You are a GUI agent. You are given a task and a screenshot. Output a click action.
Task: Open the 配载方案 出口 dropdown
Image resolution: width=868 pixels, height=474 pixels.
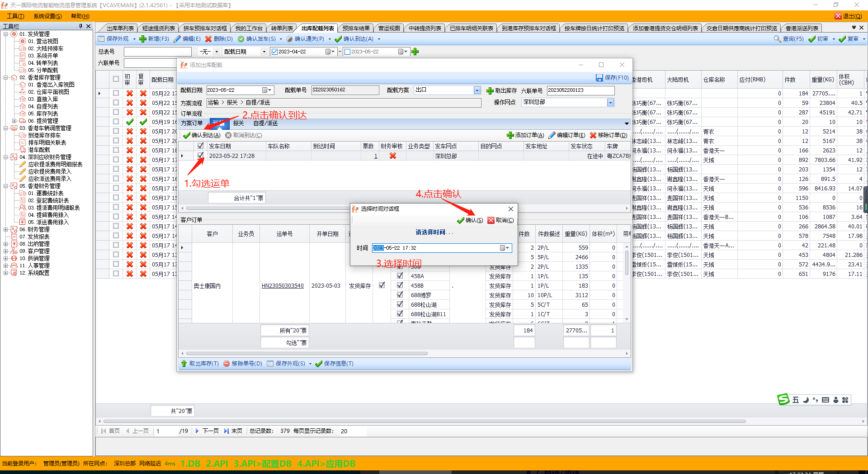coord(477,90)
